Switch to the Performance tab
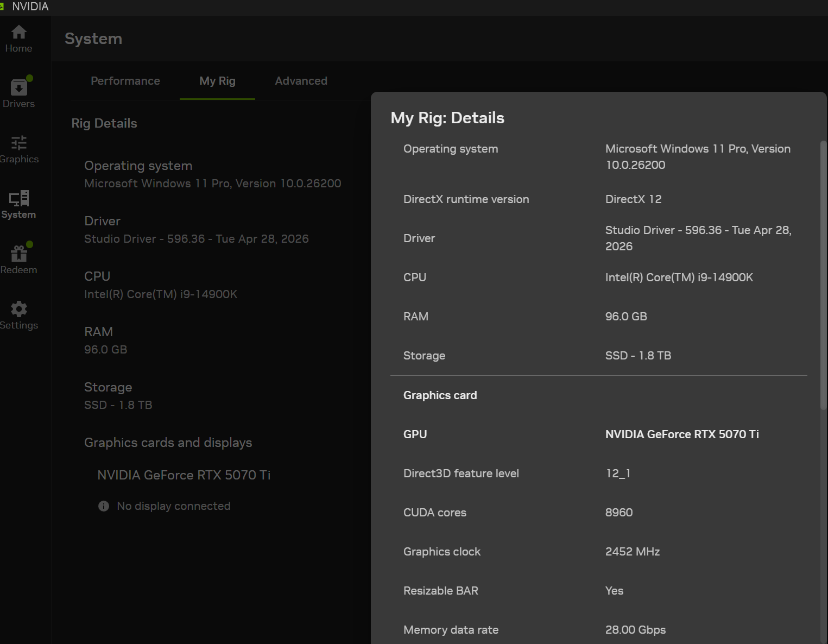Image resolution: width=828 pixels, height=644 pixels. click(x=125, y=81)
